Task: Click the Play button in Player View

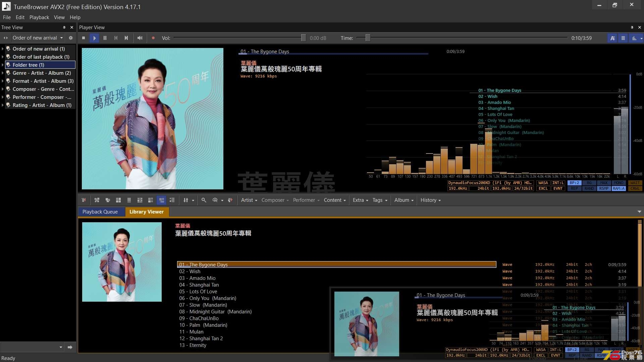Action: click(x=94, y=38)
